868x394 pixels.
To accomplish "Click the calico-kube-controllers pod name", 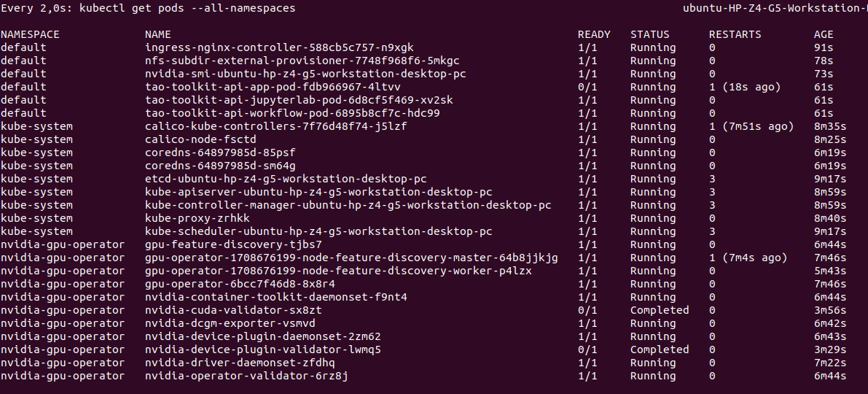I will click(x=286, y=126).
